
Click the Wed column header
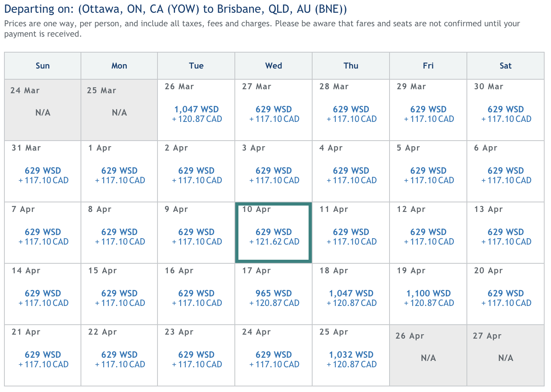(274, 66)
